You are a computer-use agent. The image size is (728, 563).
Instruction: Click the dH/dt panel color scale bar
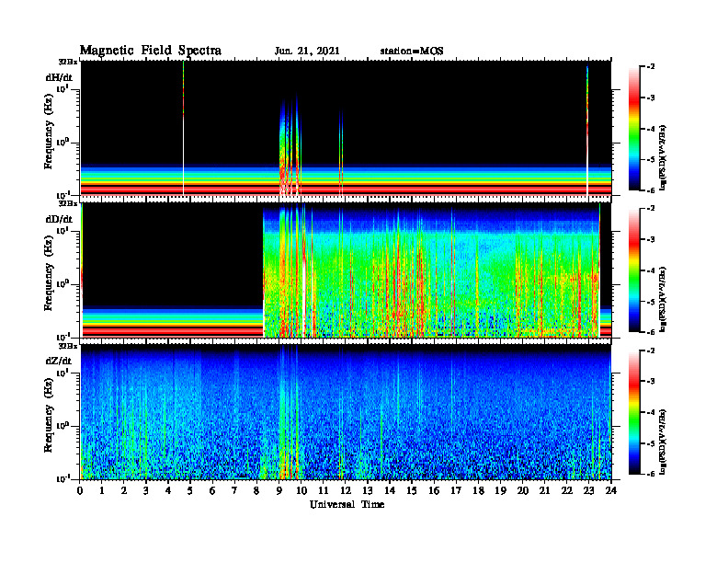[x=634, y=129]
